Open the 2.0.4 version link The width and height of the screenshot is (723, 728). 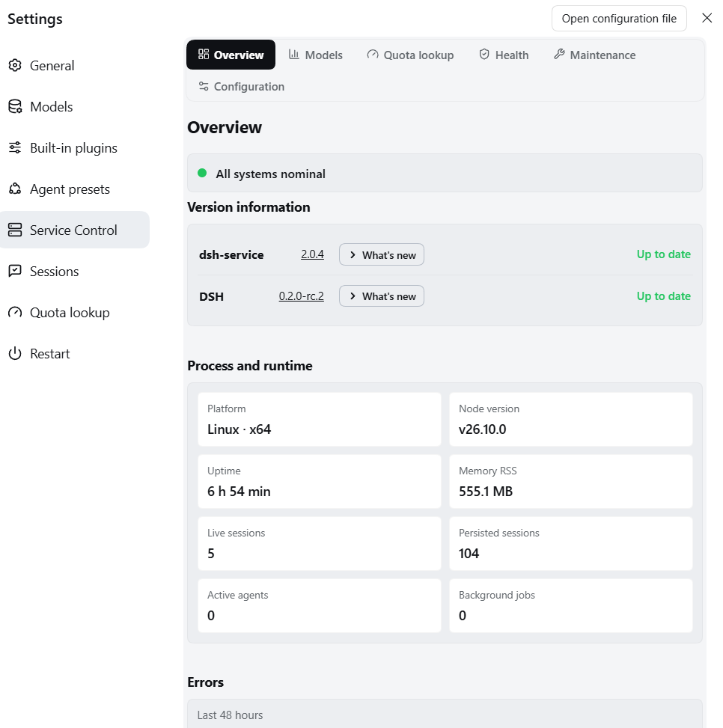(x=313, y=254)
